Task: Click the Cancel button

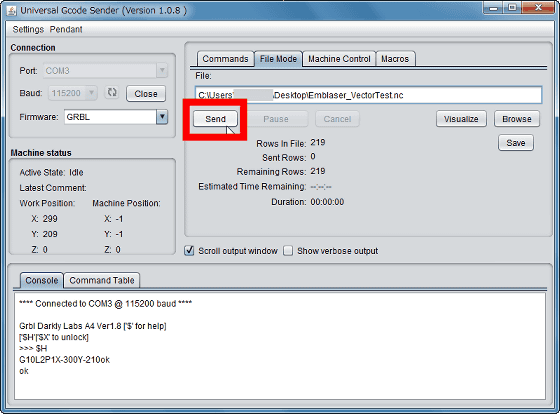Action: [337, 119]
